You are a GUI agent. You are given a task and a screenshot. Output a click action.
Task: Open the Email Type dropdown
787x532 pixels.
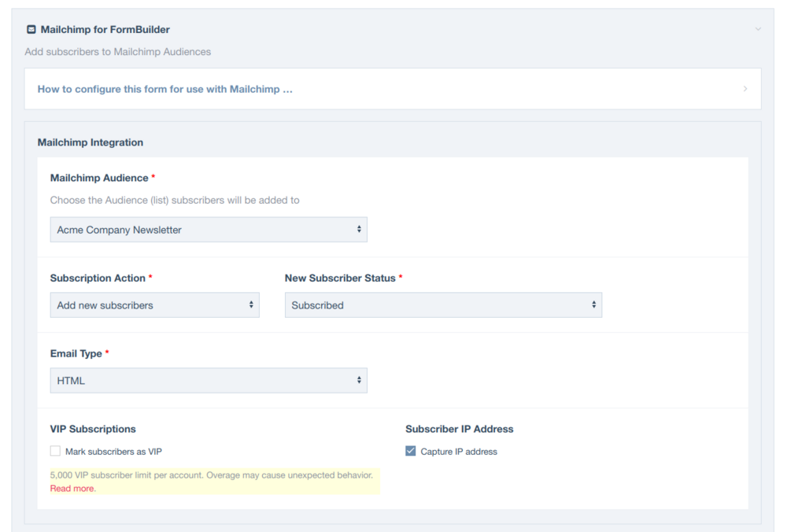point(208,380)
